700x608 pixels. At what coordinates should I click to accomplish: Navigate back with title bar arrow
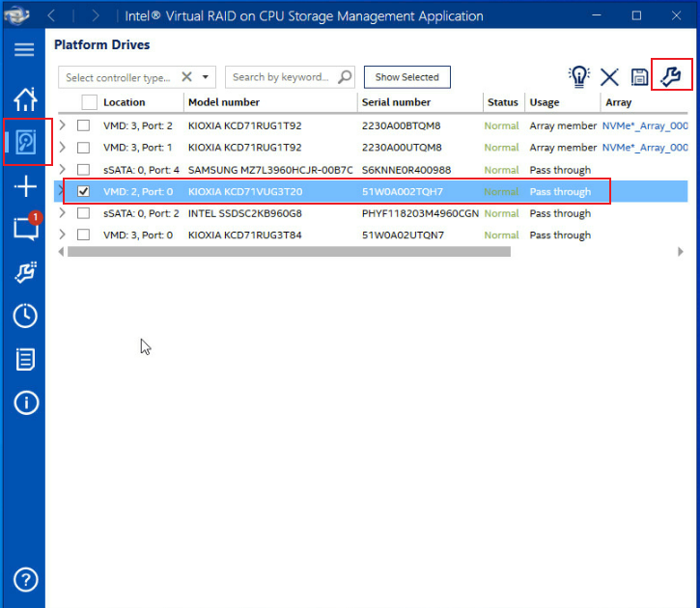(51, 15)
